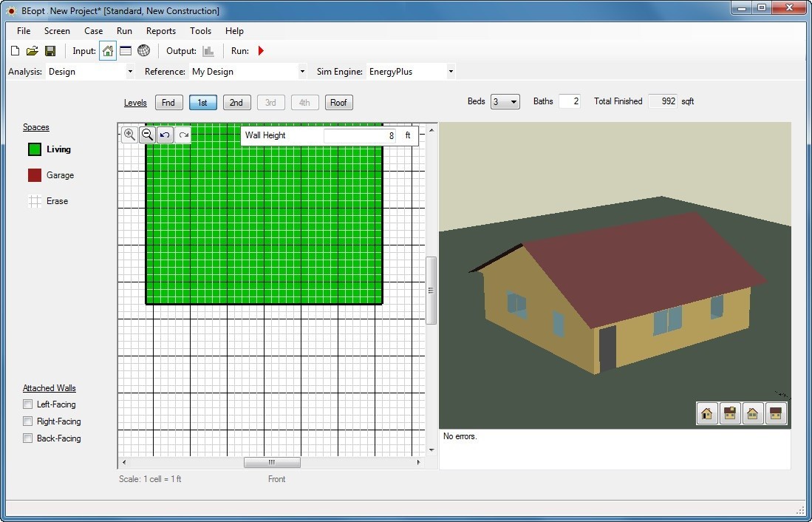Expand the Reference dropdown
Screen dimensions: 812x522
(x=302, y=72)
